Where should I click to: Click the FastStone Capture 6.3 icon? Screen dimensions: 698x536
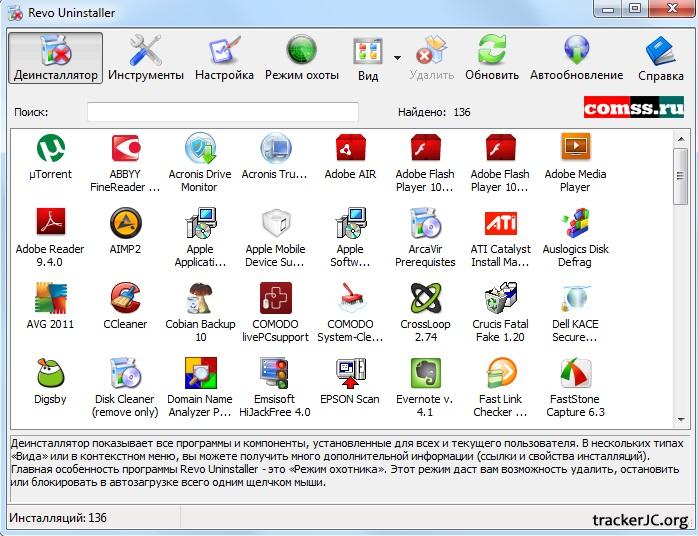coord(575,373)
